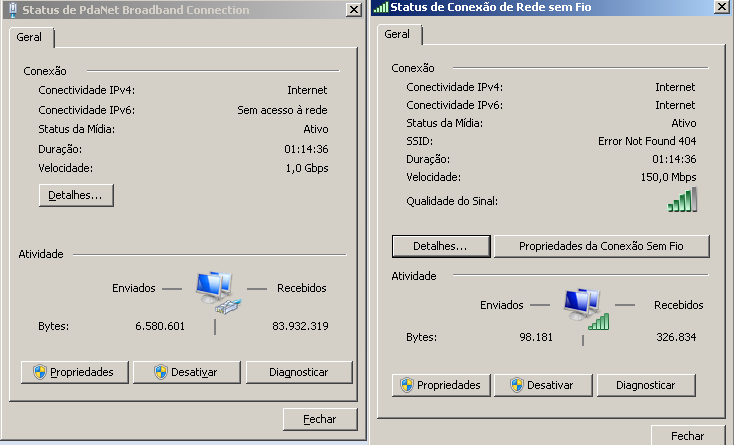Click Qualidade do Sinal label

coord(452,201)
